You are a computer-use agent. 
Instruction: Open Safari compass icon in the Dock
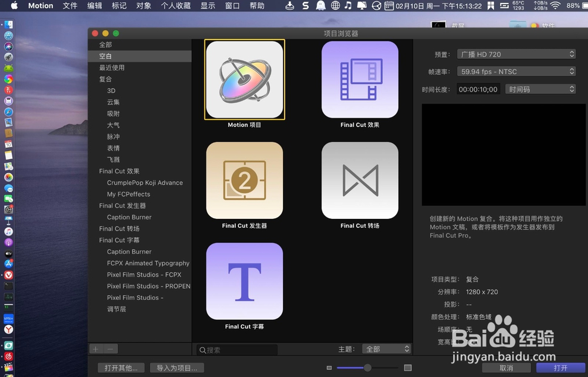(x=8, y=112)
